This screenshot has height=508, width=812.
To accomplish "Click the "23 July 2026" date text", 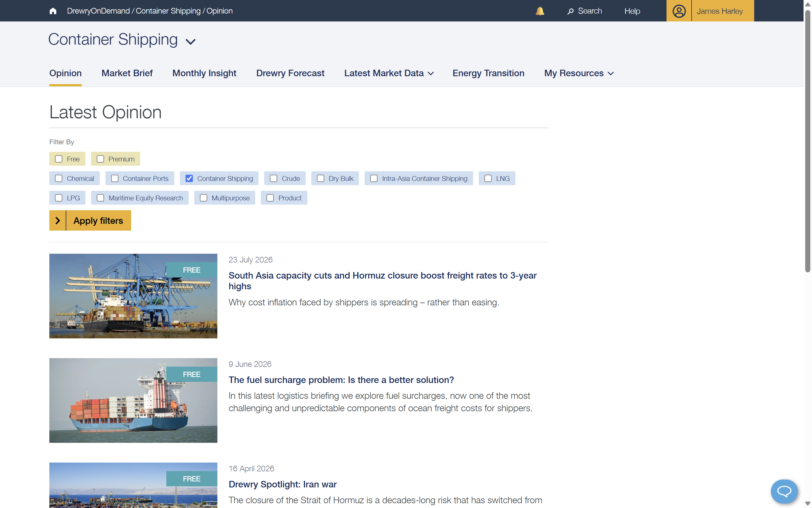I will click(251, 260).
